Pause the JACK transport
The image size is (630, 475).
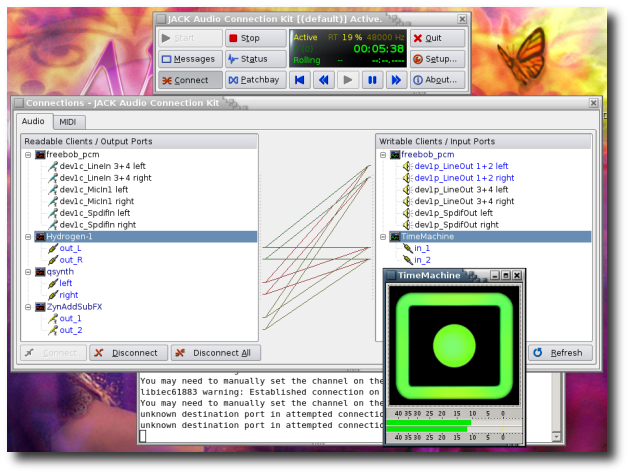[x=372, y=80]
